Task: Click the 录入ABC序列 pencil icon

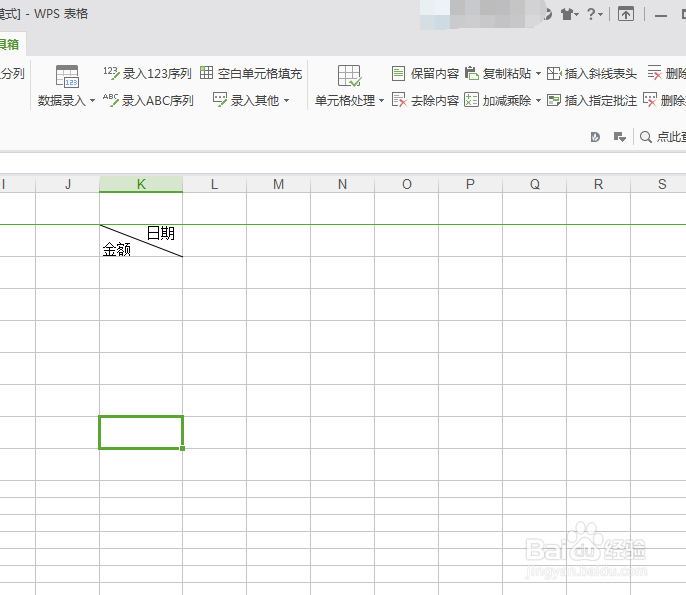Action: click(x=111, y=100)
